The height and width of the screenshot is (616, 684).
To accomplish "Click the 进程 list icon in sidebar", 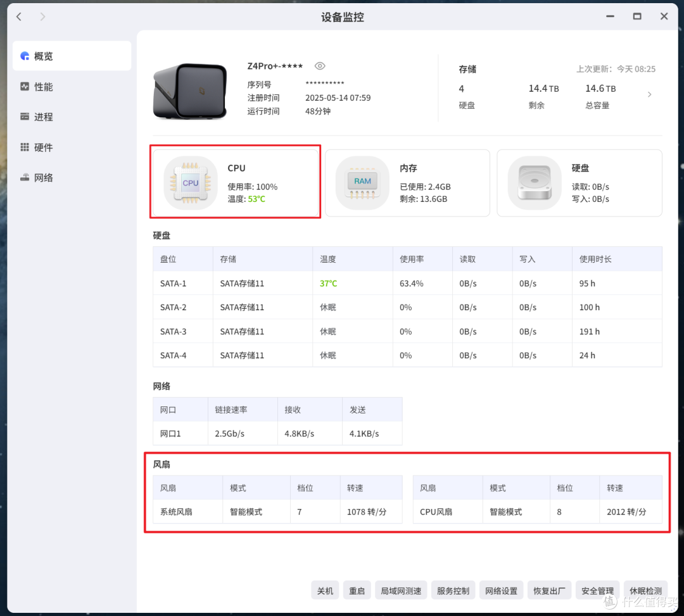I will click(25, 117).
